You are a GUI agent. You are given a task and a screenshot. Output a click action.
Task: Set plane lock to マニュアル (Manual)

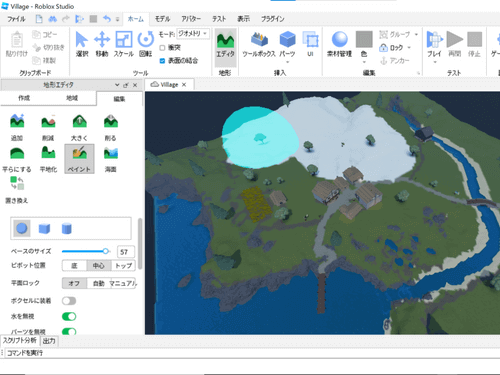click(x=123, y=283)
